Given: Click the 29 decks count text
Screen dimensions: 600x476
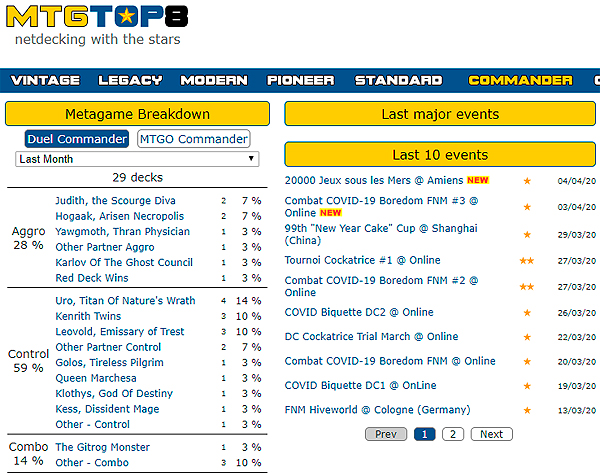Looking at the screenshot, I should (137, 177).
